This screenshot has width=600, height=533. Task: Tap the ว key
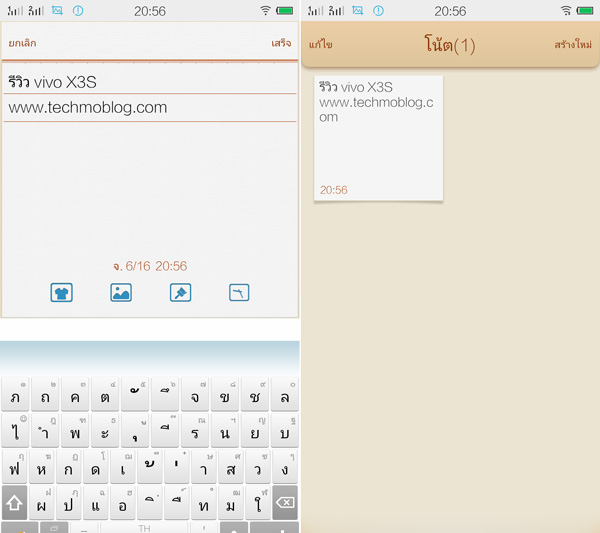[x=258, y=466]
